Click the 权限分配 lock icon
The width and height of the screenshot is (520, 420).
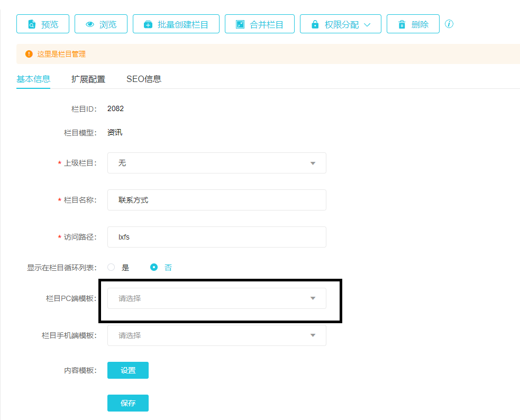315,25
